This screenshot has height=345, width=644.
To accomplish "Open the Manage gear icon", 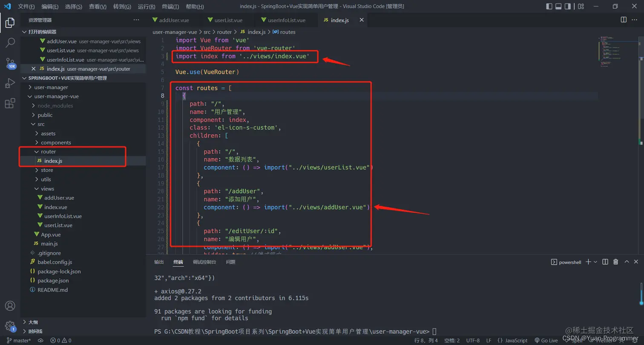I will pyautogui.click(x=10, y=326).
